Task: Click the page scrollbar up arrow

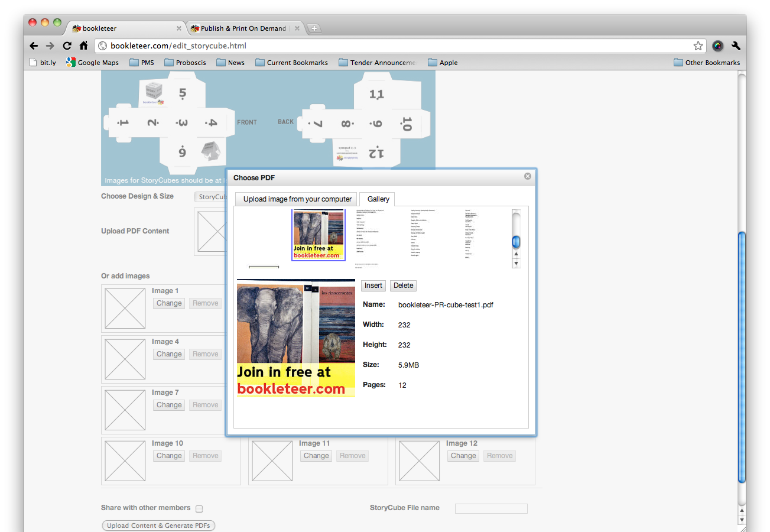Action: 743,511
